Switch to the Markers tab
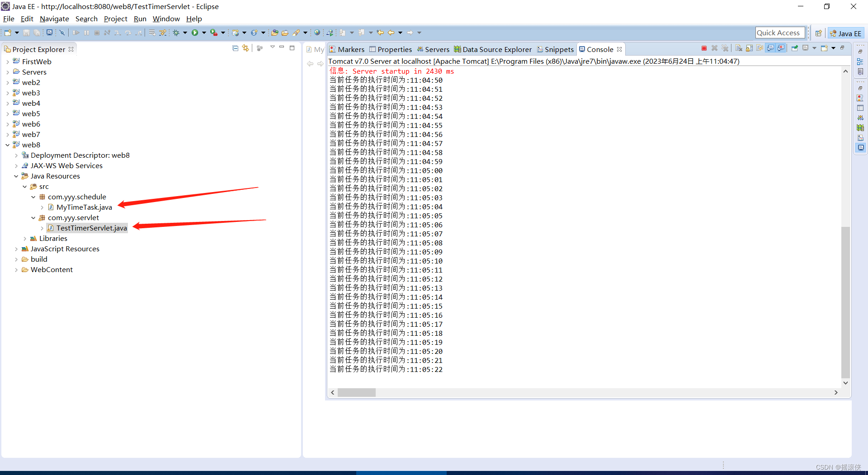The width and height of the screenshot is (868, 475). coord(347,49)
